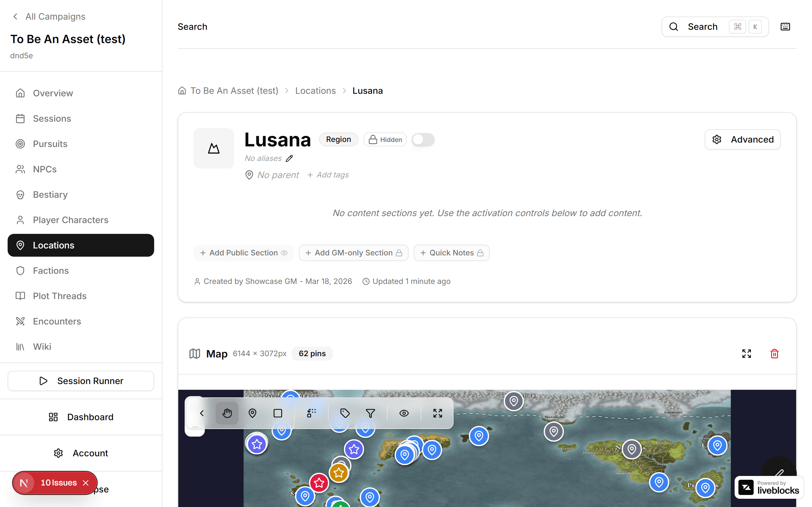Dismiss the 10 Issues notification badge
This screenshot has height=507, width=812.
pyautogui.click(x=86, y=483)
